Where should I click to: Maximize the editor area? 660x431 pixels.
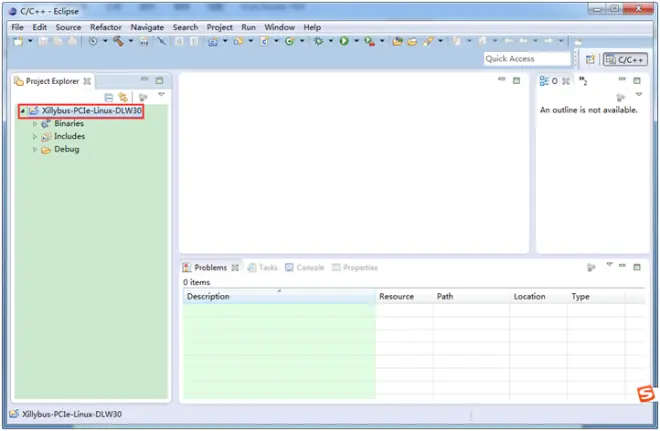pos(516,80)
